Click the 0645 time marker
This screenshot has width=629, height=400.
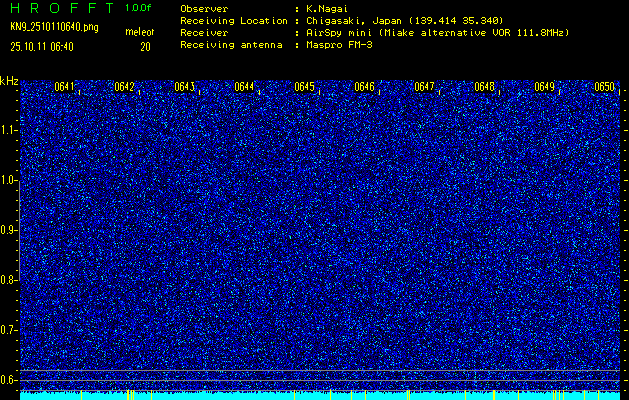tap(305, 87)
